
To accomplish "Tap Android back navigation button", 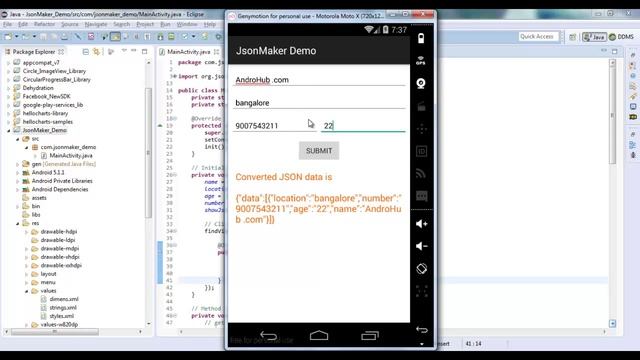I will 268,336.
